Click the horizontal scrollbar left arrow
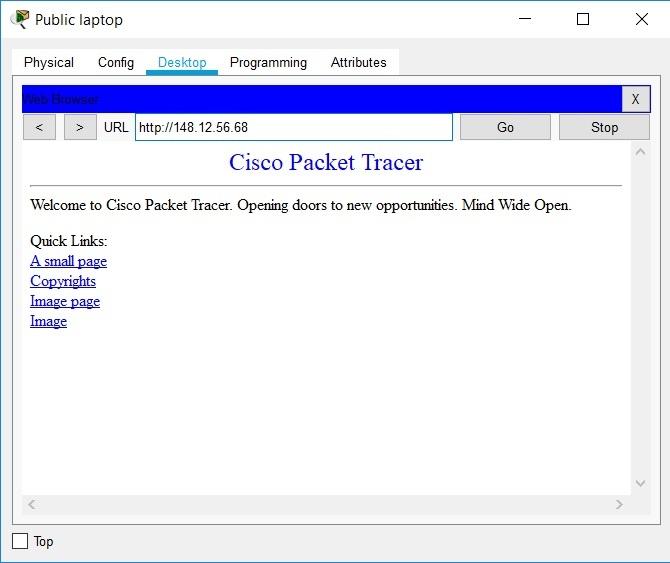Screen dimensions: 670x563 32,504
